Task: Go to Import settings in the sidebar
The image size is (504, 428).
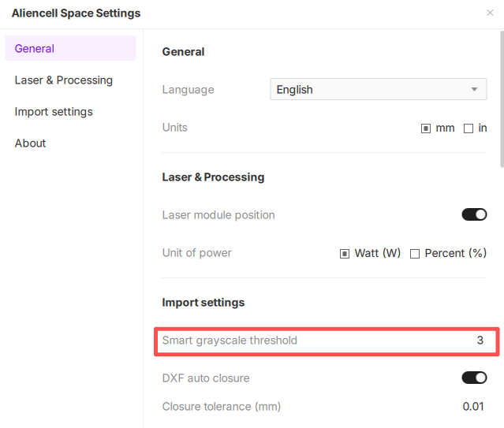Action: (x=54, y=112)
